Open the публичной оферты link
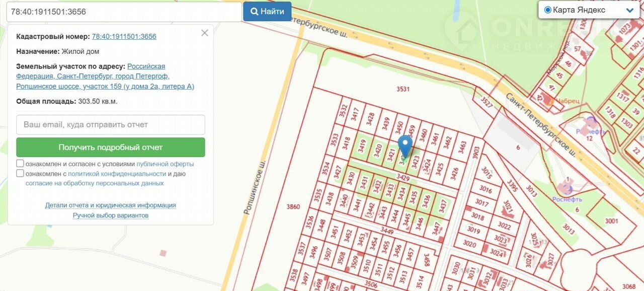644x291 pixels. [x=165, y=164]
